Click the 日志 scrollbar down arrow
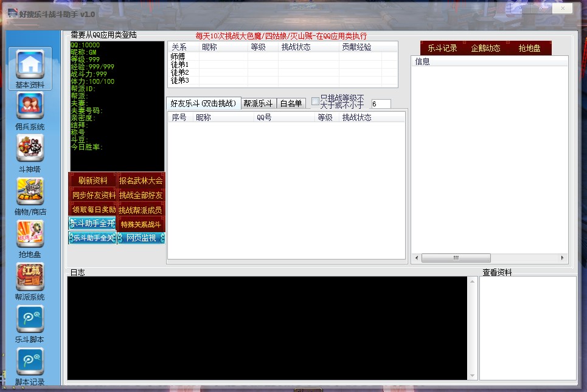The height and width of the screenshot is (392, 587). click(x=472, y=375)
